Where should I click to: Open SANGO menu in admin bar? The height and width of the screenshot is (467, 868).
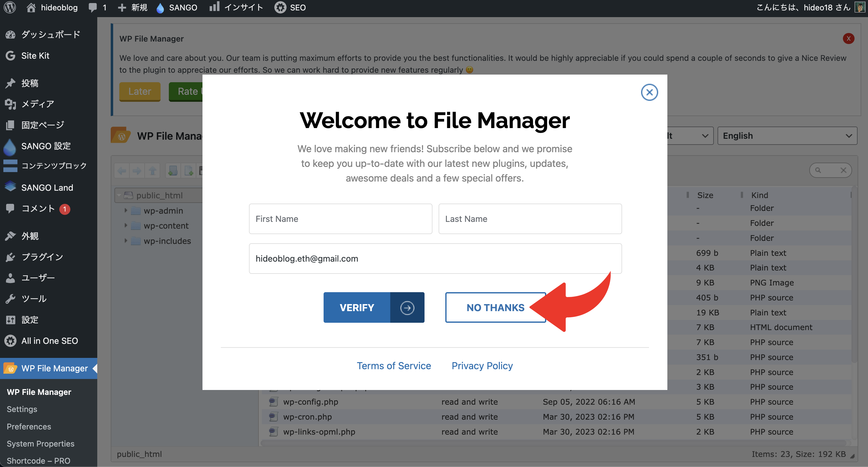click(x=177, y=7)
